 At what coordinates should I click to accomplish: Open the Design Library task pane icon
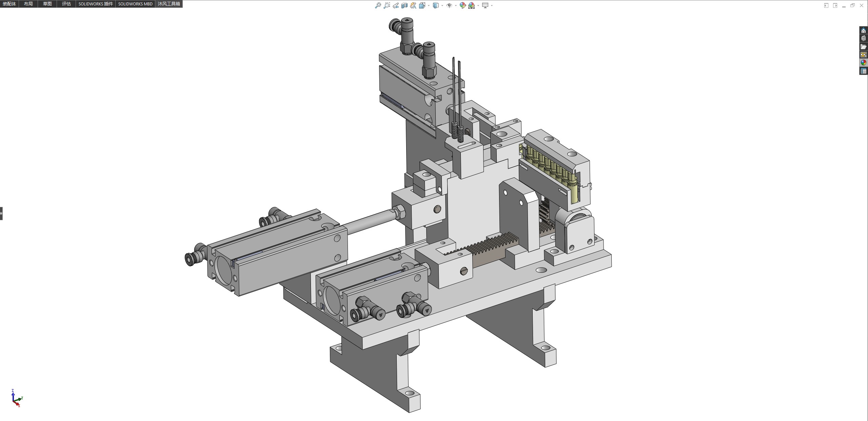pyautogui.click(x=863, y=39)
